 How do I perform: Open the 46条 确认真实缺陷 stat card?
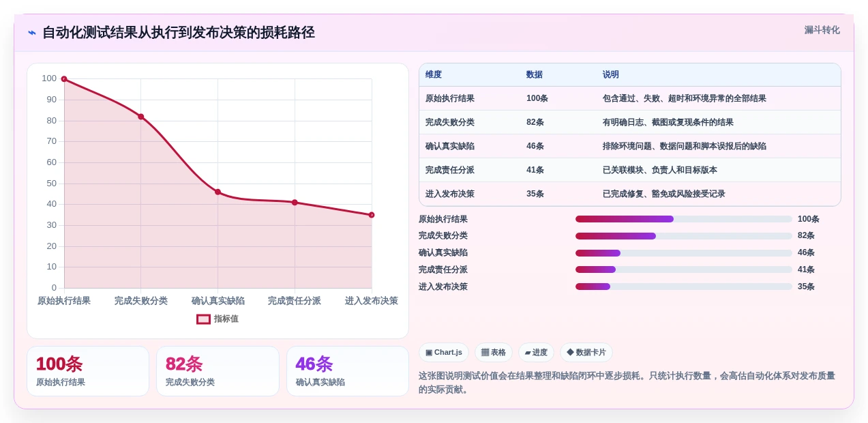pyautogui.click(x=348, y=371)
